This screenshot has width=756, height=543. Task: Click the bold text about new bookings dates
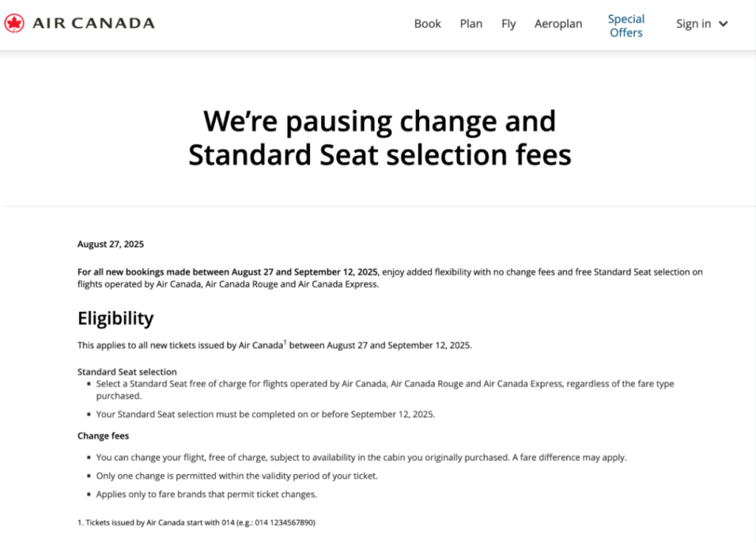click(x=229, y=272)
